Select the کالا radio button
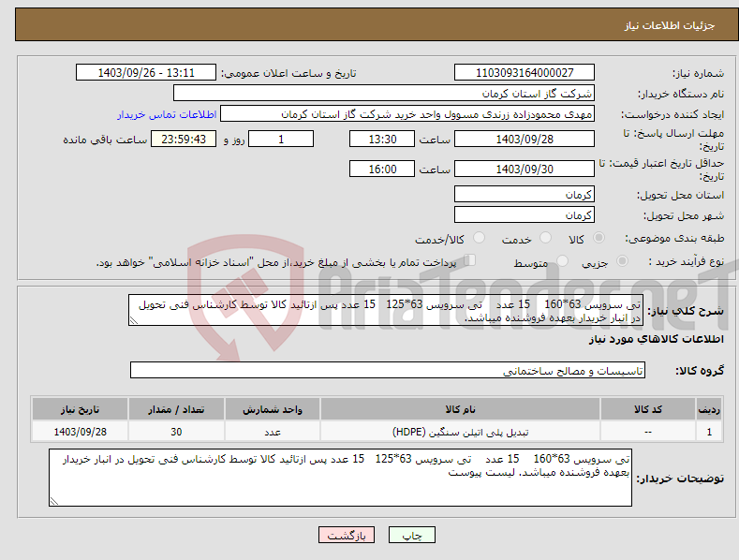Image resolution: width=739 pixels, height=560 pixels. 599,238
